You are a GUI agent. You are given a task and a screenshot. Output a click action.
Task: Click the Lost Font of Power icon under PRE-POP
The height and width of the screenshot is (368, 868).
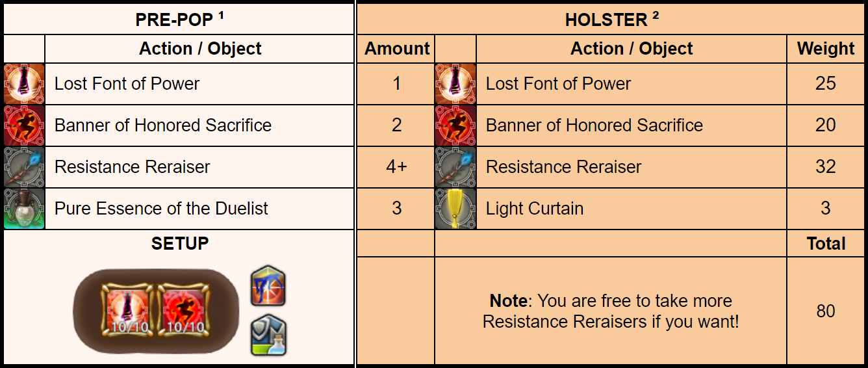[x=24, y=84]
